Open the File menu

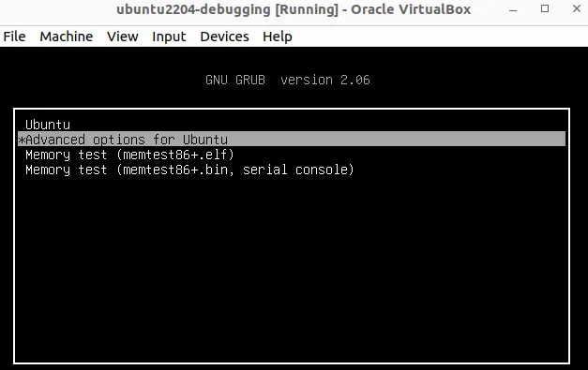click(x=14, y=37)
